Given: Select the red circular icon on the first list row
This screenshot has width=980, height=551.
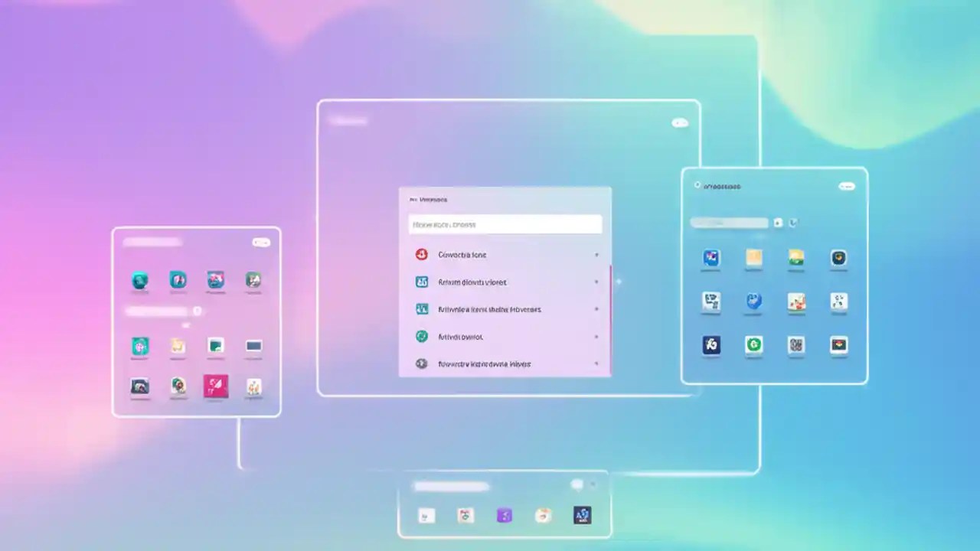Looking at the screenshot, I should coord(421,254).
